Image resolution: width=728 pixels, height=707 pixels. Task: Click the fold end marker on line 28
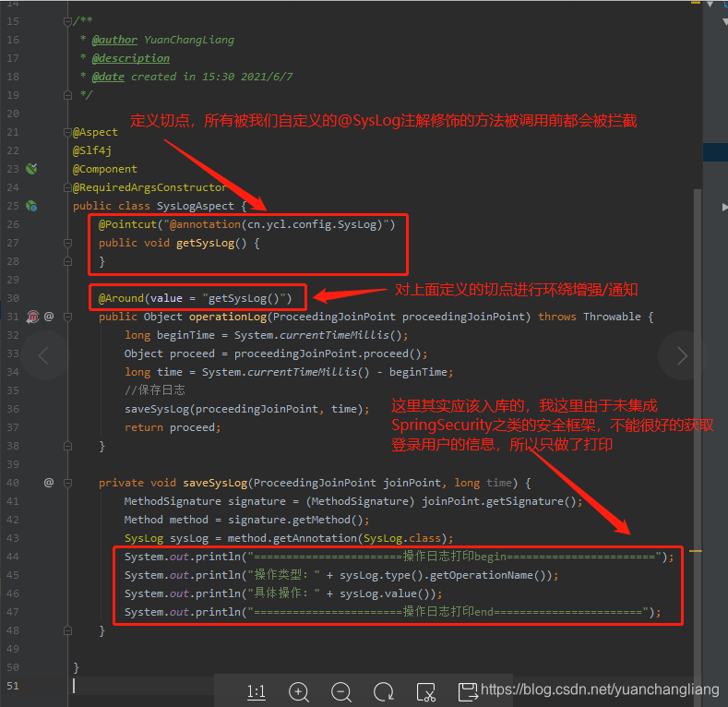point(67,261)
